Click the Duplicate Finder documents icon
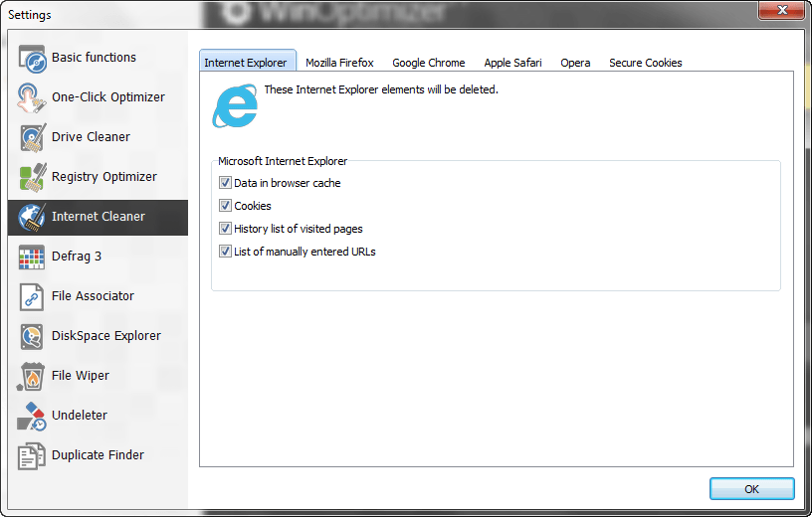The image size is (812, 517). [x=32, y=456]
